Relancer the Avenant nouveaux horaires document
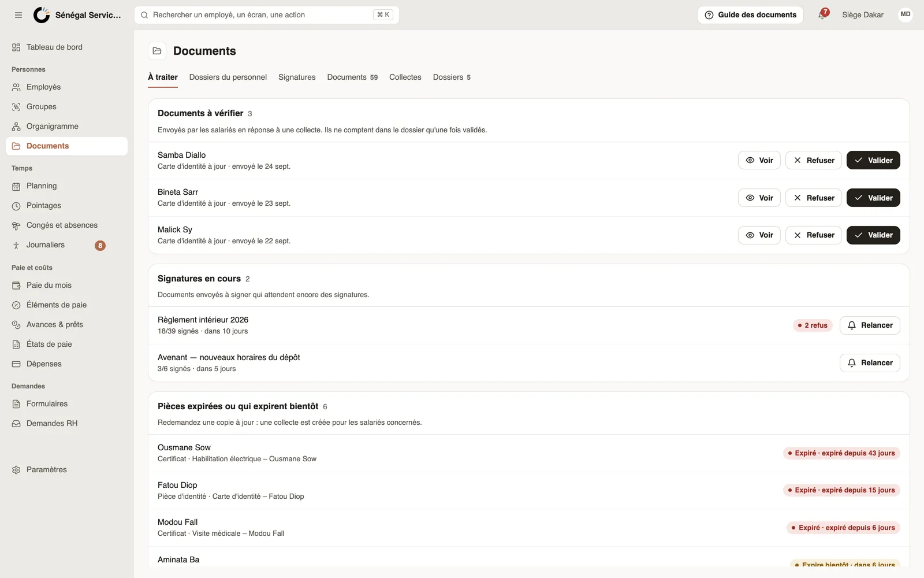924x578 pixels. pyautogui.click(x=870, y=363)
